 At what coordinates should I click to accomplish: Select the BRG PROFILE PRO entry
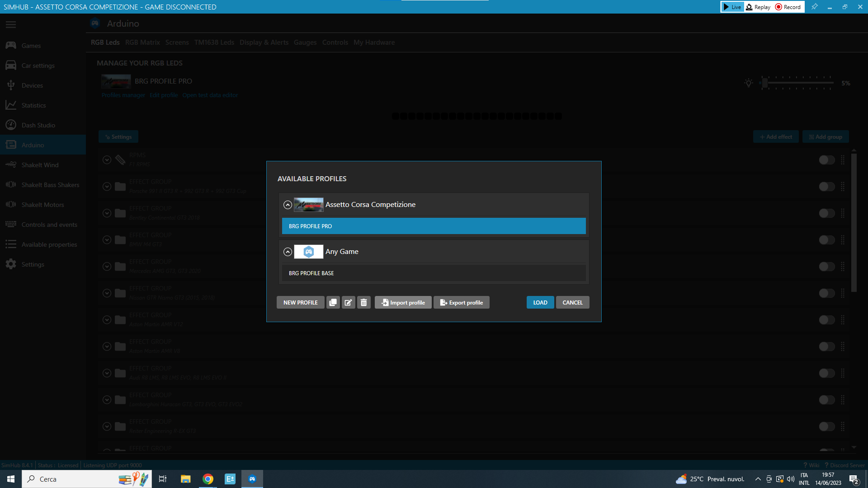pyautogui.click(x=434, y=226)
